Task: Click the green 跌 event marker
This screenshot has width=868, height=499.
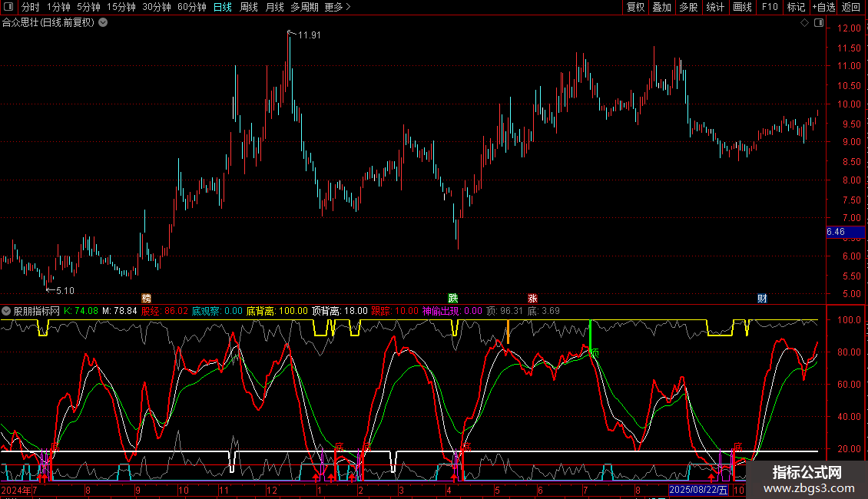Action: [453, 298]
